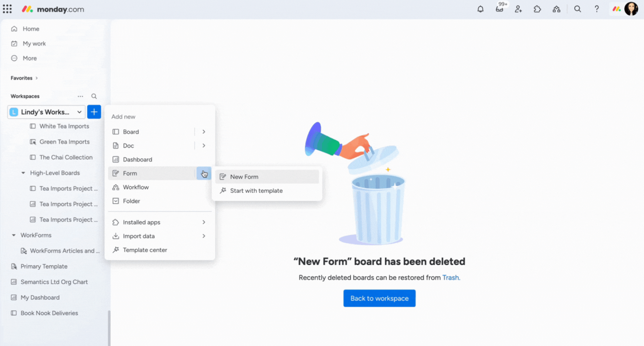
Task: Expand Doc submenu arrow
Action: 204,146
